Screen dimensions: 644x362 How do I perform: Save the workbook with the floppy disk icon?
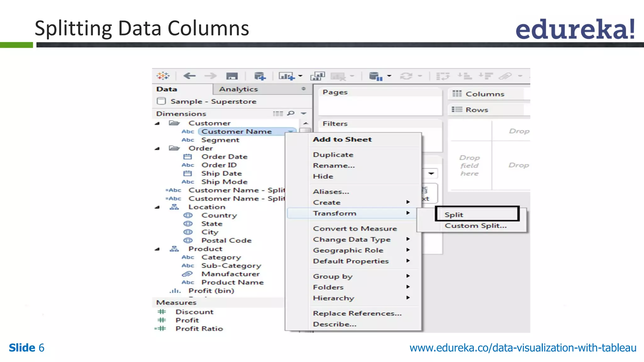tap(232, 76)
